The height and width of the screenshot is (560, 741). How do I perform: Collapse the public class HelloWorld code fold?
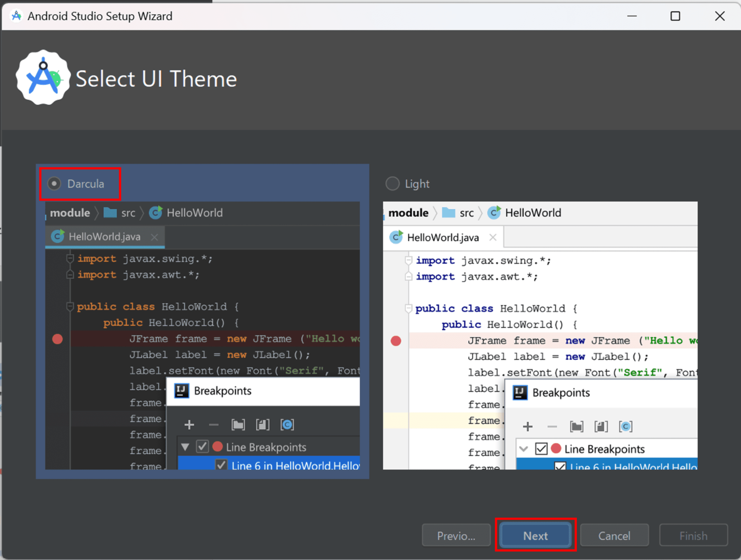point(69,306)
